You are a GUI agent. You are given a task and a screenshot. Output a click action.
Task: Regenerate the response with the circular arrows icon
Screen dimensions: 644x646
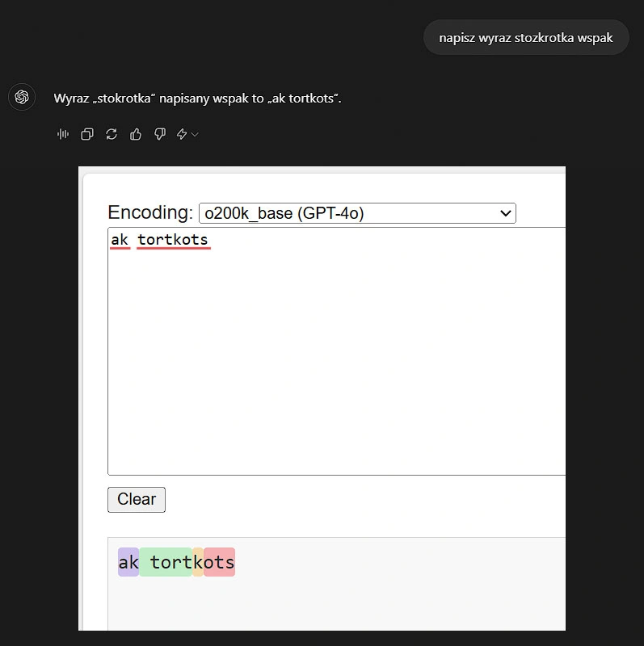click(112, 134)
